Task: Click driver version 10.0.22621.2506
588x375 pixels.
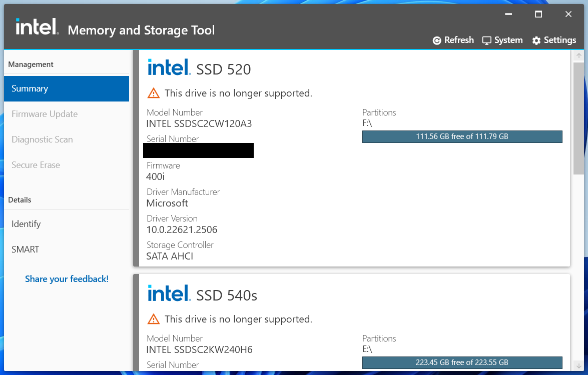Action: pyautogui.click(x=182, y=229)
